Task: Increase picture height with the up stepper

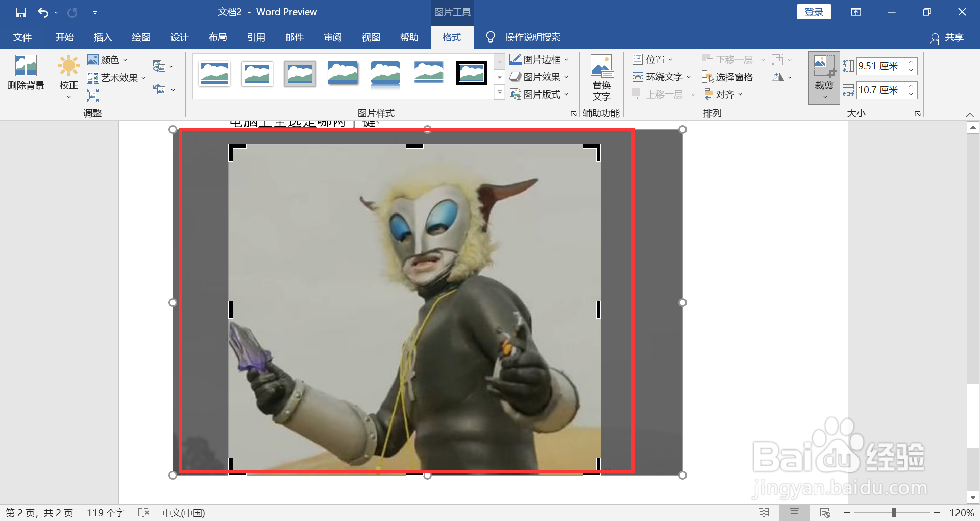Action: pos(911,62)
